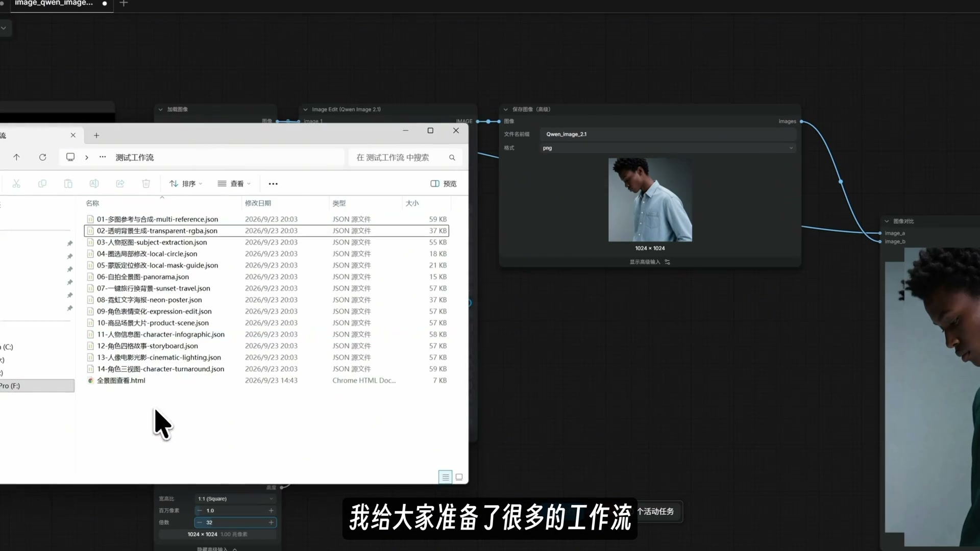Click the search magnifier icon in Explorer
This screenshot has height=551, width=980.
click(x=452, y=158)
